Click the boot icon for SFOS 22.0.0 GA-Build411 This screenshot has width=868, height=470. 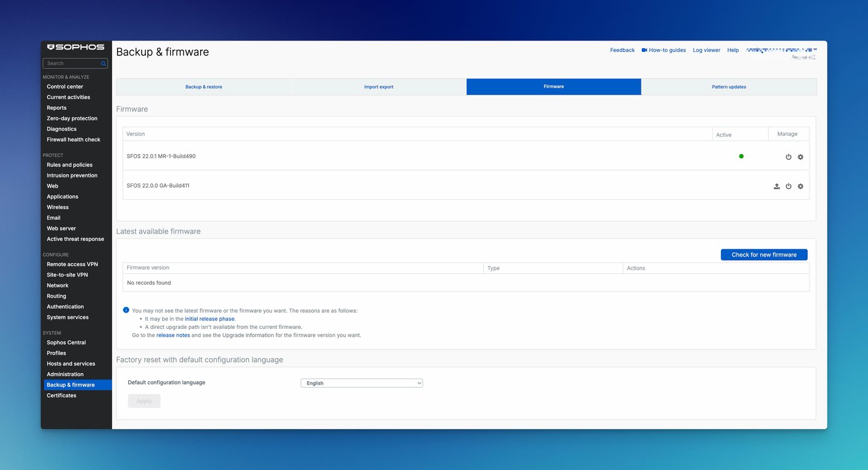click(x=788, y=186)
